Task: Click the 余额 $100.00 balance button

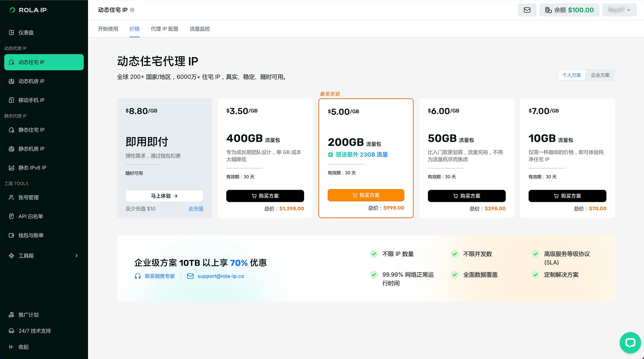Action: (x=569, y=10)
